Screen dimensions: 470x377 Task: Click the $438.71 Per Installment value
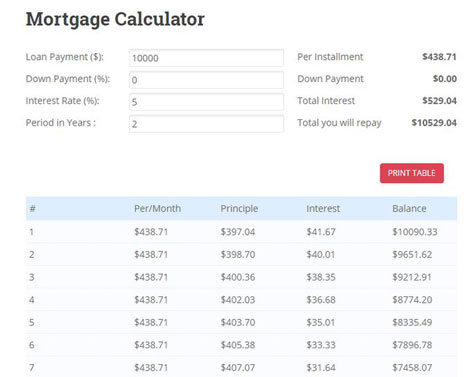pyautogui.click(x=439, y=57)
